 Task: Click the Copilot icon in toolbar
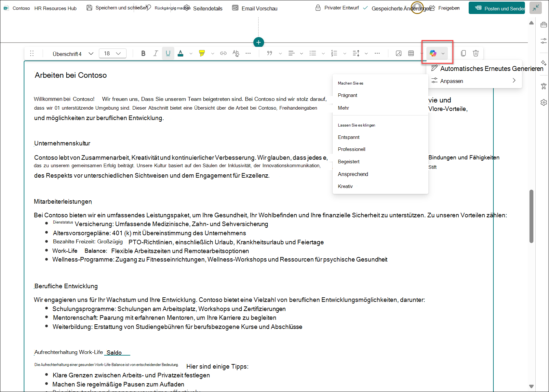[x=433, y=53]
